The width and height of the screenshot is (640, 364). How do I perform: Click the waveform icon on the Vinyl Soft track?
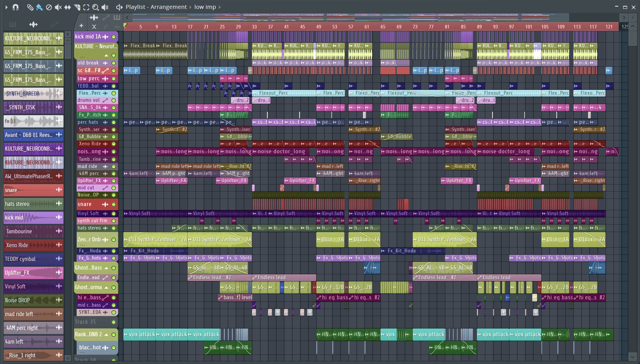(105, 214)
